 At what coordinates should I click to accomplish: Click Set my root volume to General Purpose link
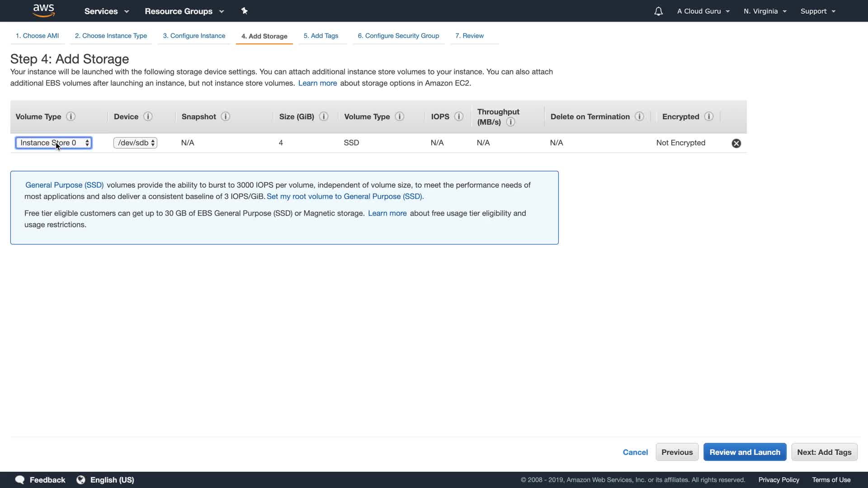[345, 197]
